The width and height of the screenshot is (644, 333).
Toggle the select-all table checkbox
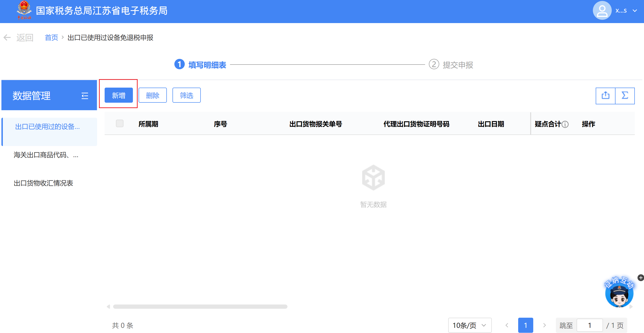(119, 123)
